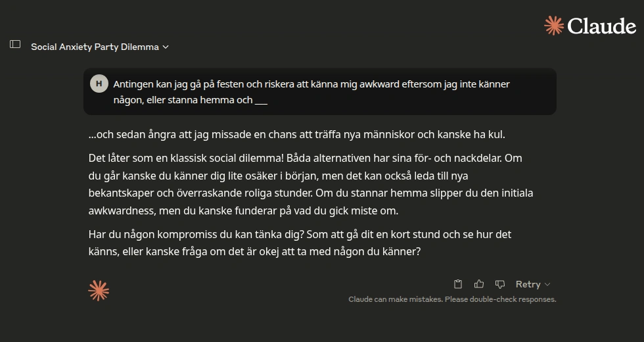Click the Claude wordmark text
The image size is (644, 342).
[x=602, y=26]
